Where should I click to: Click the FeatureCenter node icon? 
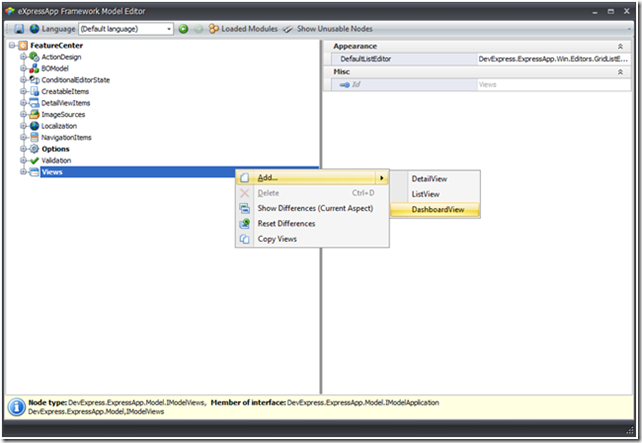pyautogui.click(x=23, y=45)
